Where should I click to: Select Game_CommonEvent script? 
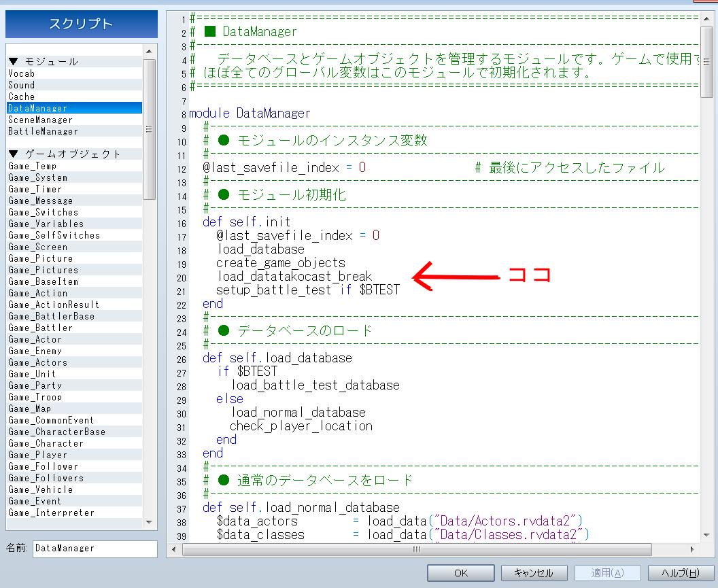click(x=75, y=420)
